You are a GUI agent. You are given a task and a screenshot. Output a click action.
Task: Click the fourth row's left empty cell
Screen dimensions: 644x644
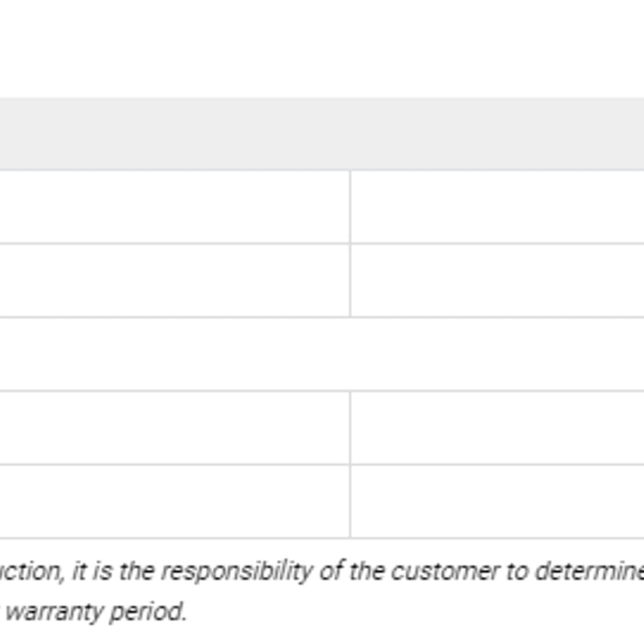(x=174, y=428)
